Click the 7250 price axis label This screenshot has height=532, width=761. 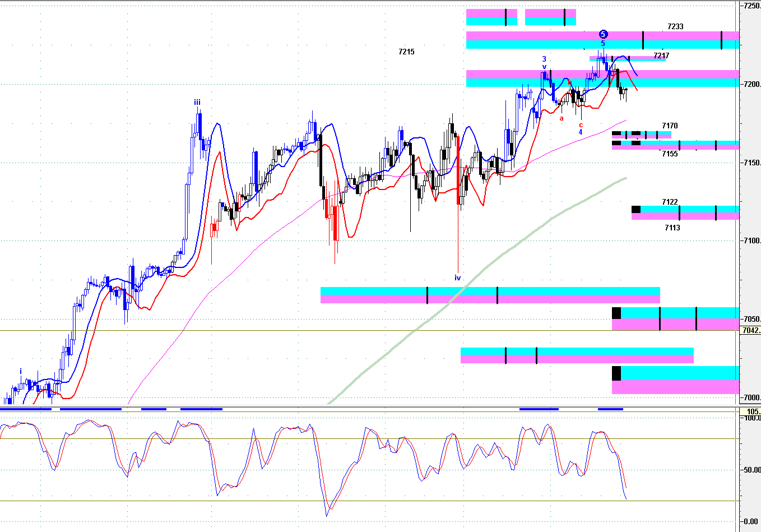(751, 6)
